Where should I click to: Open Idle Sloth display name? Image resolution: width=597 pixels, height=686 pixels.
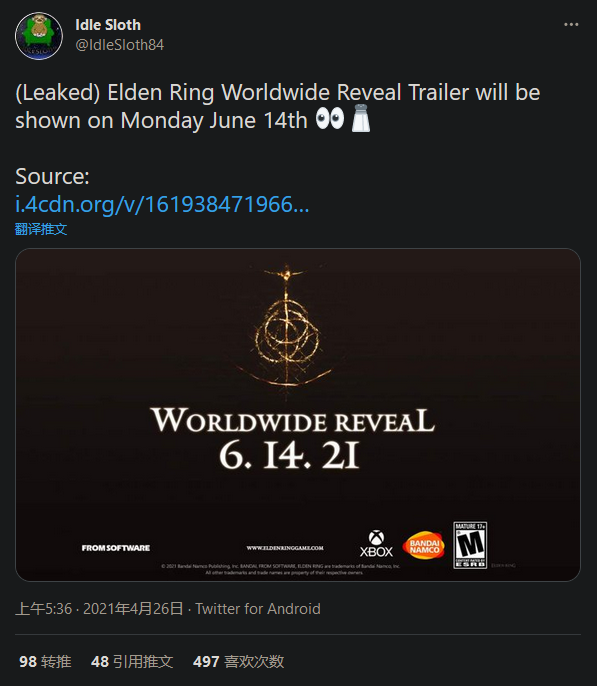click(x=108, y=25)
